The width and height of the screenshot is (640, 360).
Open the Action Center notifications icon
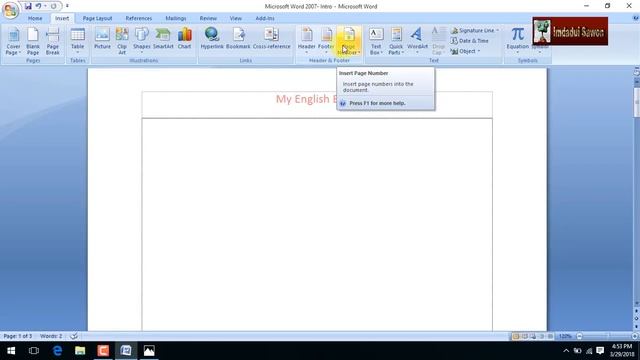(x=600, y=351)
